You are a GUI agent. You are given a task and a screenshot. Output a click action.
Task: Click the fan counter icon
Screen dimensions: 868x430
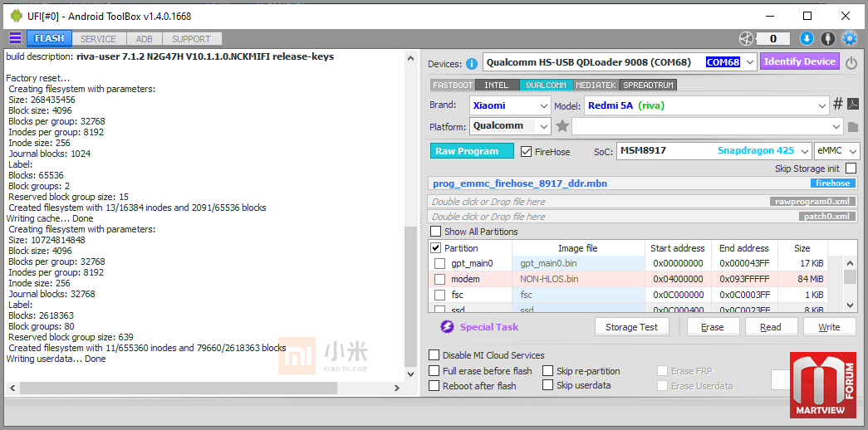coord(747,39)
